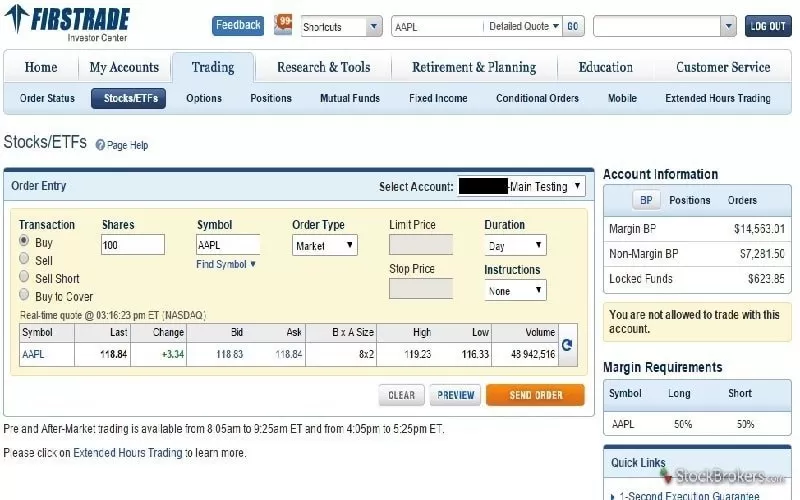Click the empty top-right combo box field
The image size is (800, 500).
click(657, 26)
